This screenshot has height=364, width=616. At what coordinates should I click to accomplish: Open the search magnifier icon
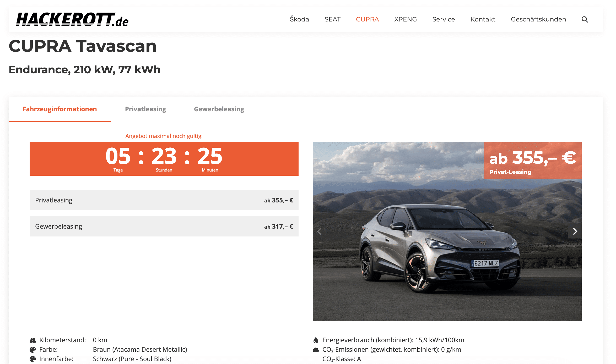(585, 19)
